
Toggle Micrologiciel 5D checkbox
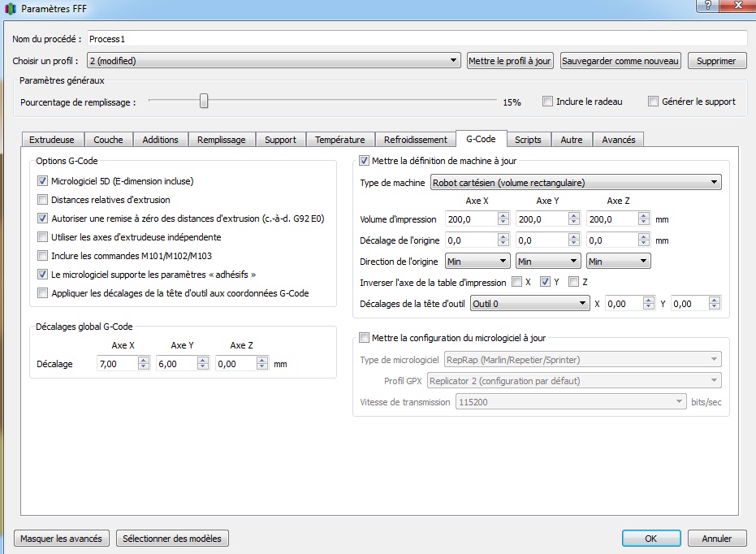(x=42, y=181)
